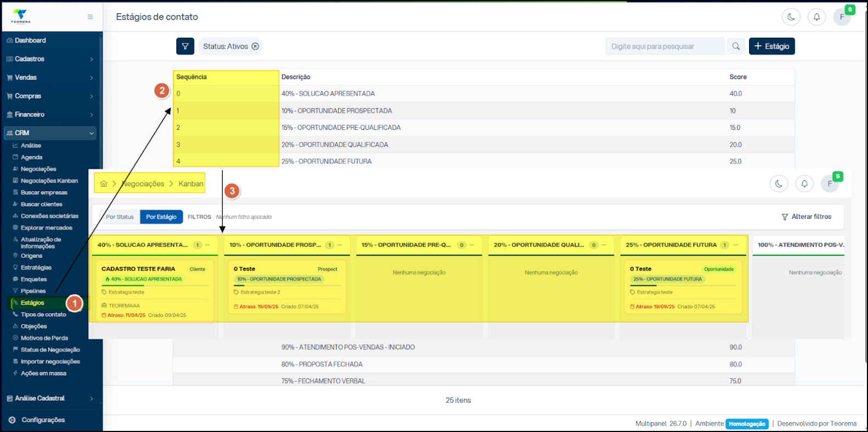Select the Por Estágio tab
The image size is (868, 432).
point(161,217)
